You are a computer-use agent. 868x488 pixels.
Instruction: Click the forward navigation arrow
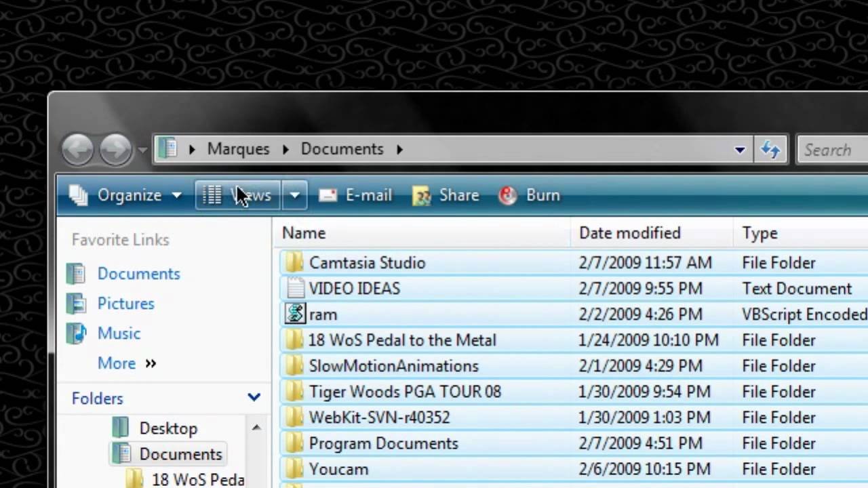click(x=115, y=150)
